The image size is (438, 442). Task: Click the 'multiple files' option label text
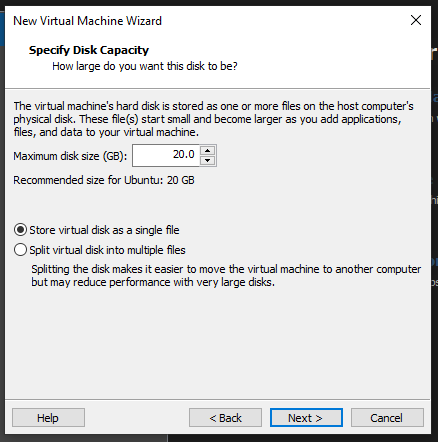pos(107,250)
